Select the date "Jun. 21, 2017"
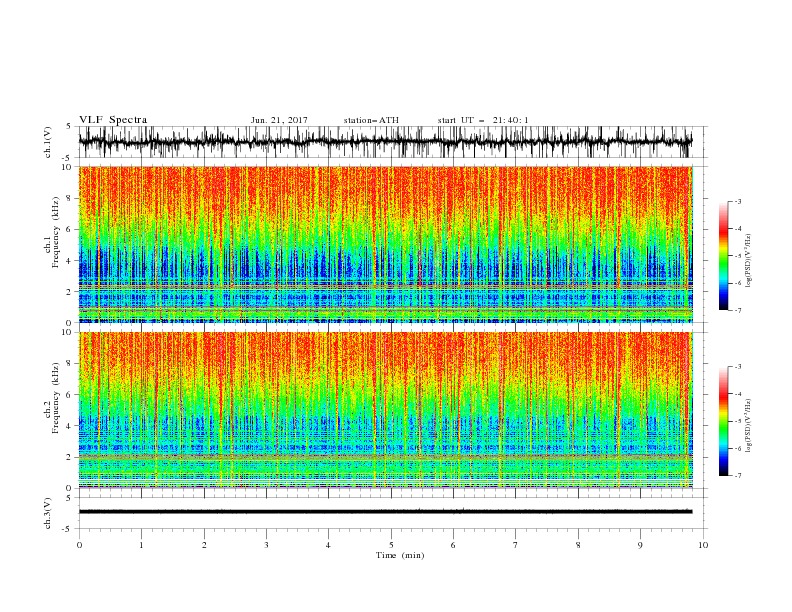Viewport: 792px width, 612px height. tap(279, 120)
